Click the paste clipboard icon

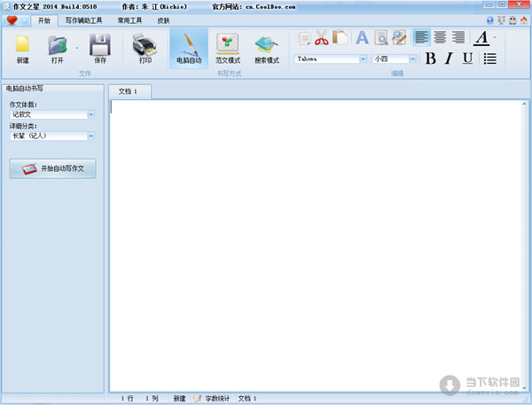pyautogui.click(x=340, y=37)
